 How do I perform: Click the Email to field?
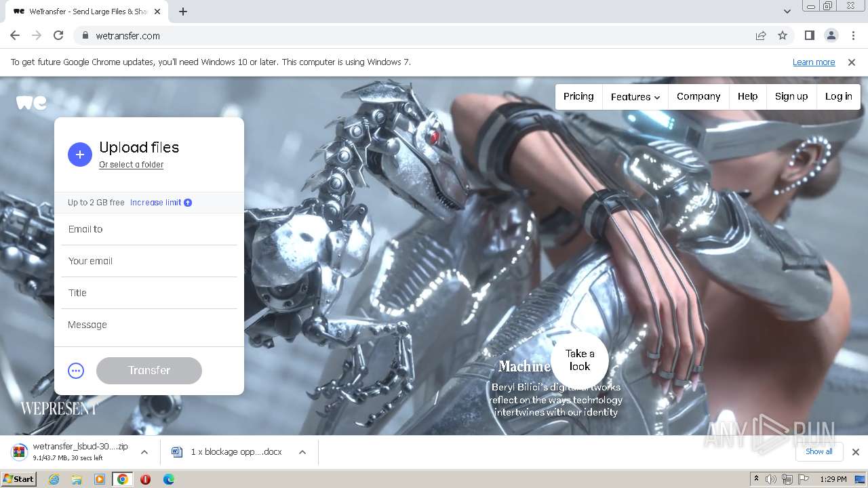point(149,229)
